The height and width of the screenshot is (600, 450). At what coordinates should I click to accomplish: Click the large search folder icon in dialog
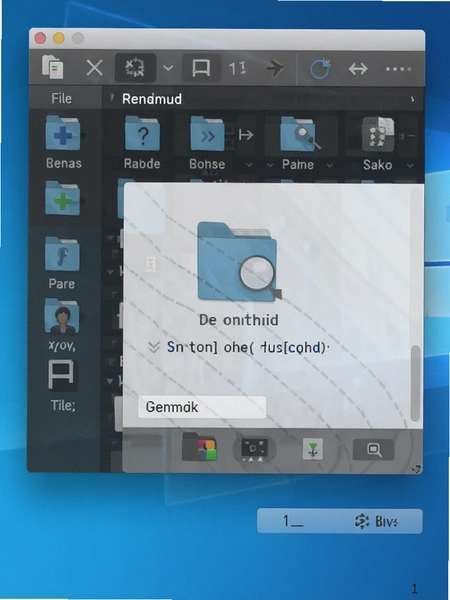point(240,262)
